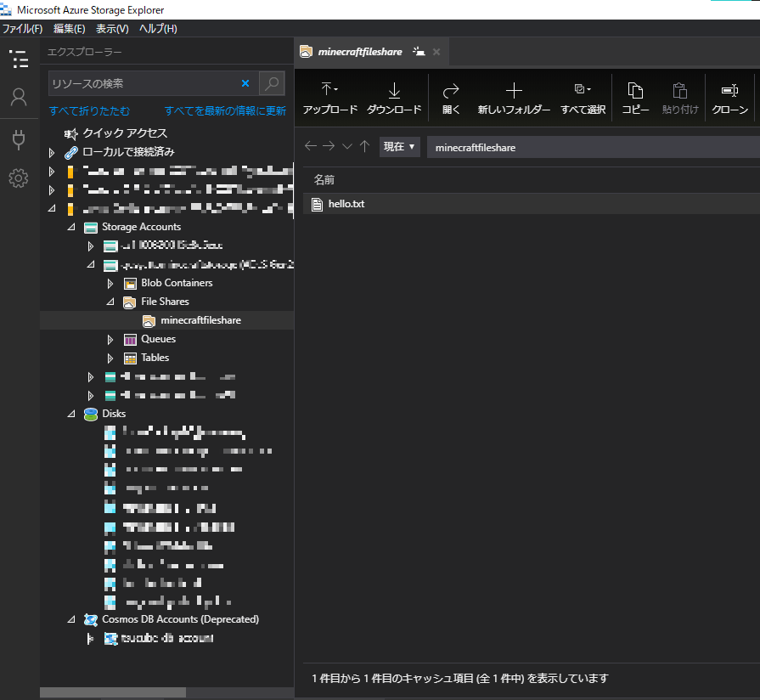Screen dimensions: 760x700
Task: Navigate forward with the right arrow
Action: coord(329,146)
